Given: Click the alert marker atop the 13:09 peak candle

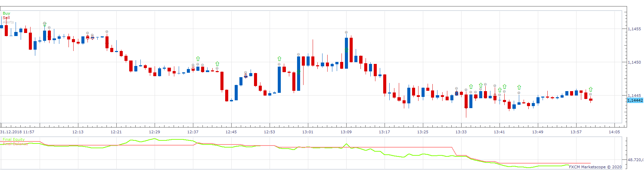Looking at the screenshot, I should (346, 32).
